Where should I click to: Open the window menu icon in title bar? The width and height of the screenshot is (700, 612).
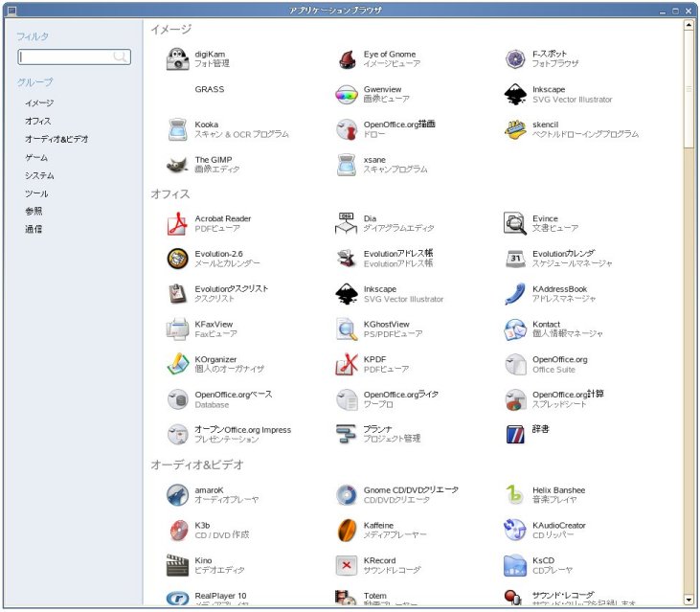[12, 11]
